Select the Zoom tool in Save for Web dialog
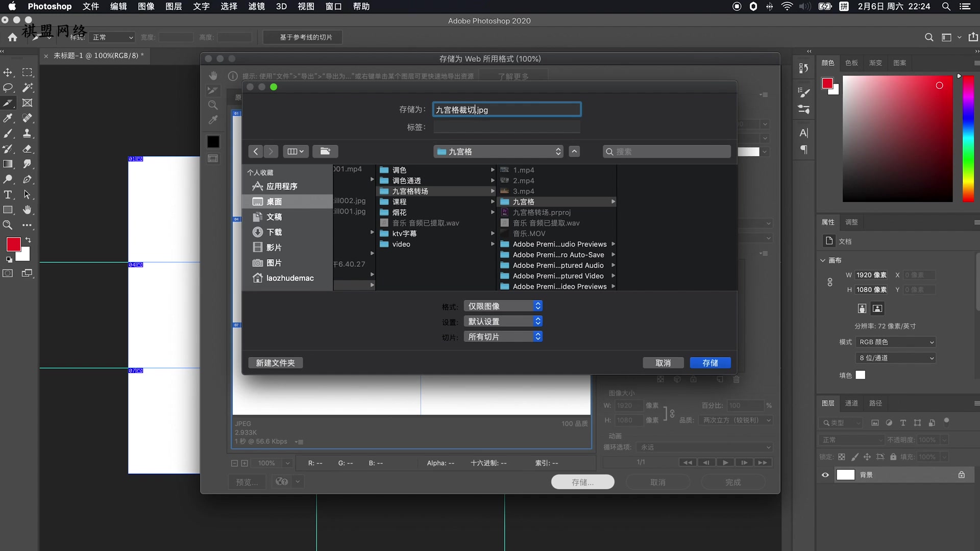Viewport: 980px width, 551px height. click(x=213, y=105)
